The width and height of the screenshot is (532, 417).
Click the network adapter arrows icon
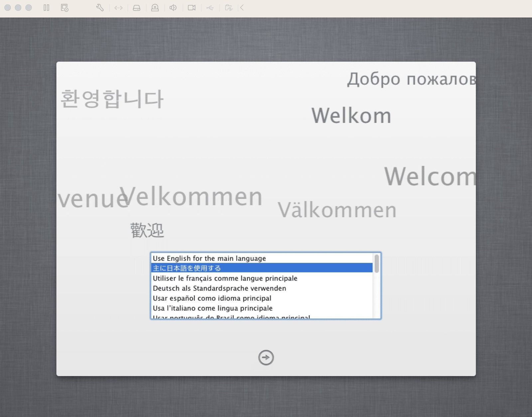pos(118,8)
